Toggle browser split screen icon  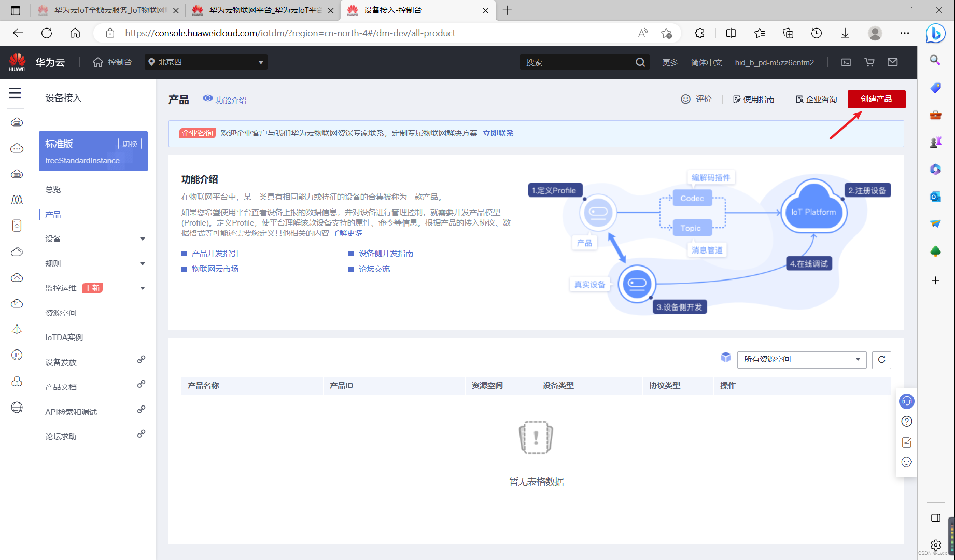[x=731, y=33]
